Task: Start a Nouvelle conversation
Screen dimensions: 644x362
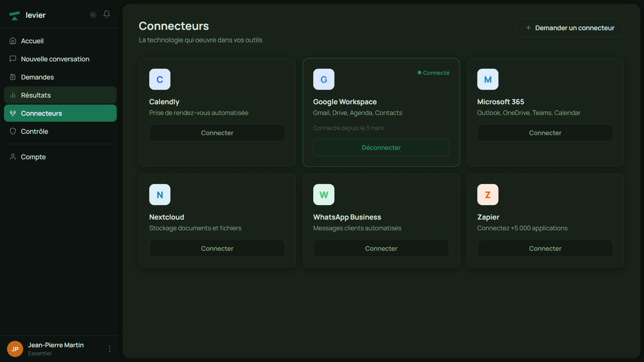Action: [x=60, y=59]
